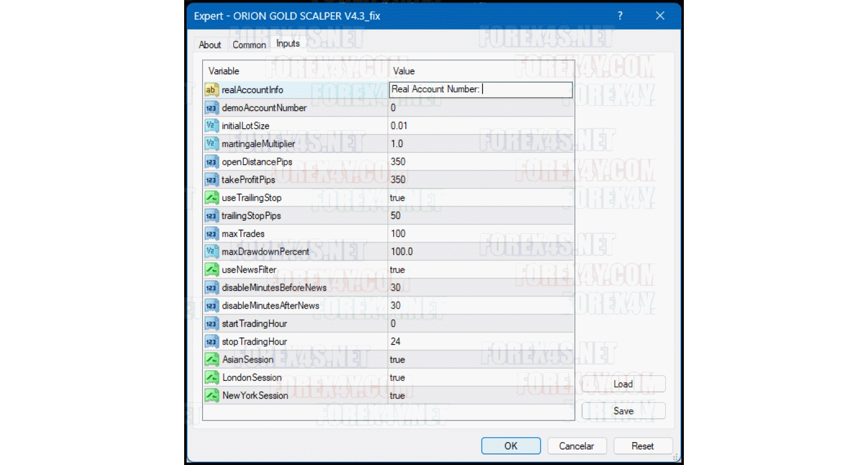Click the double-type icon beside initialLotSize
This screenshot has width=868, height=465.
(211, 126)
